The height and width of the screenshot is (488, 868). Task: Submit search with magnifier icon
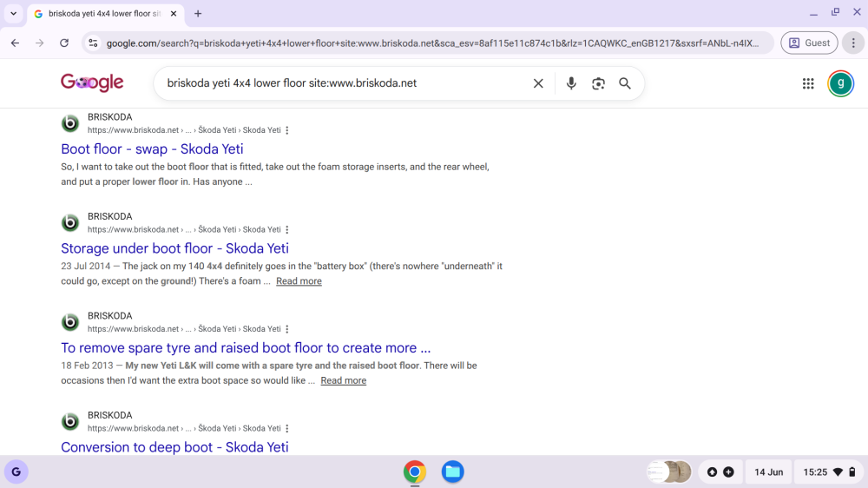[x=624, y=83]
